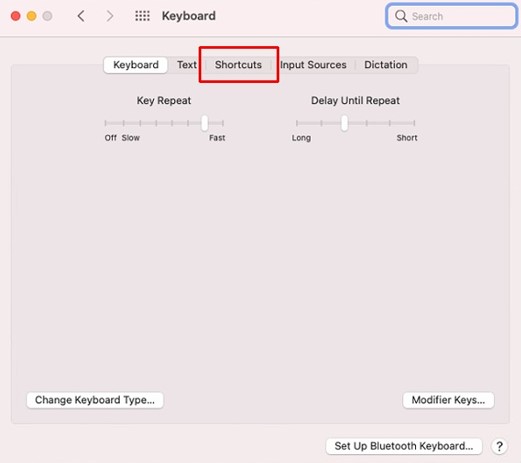This screenshot has height=463, width=521.
Task: Minimize window using the yellow button
Action: click(32, 16)
